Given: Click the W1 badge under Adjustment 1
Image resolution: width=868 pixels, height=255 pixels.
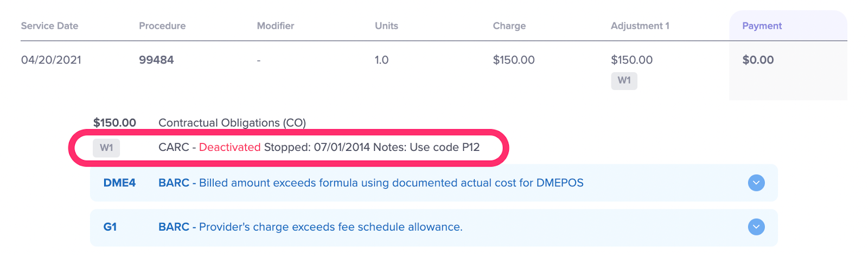Looking at the screenshot, I should click(624, 80).
